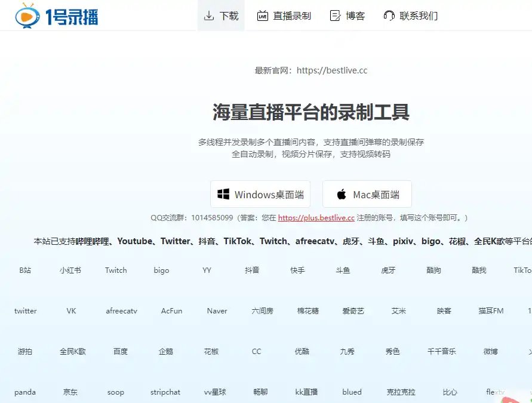Select the 微博 platform entry

coord(491,352)
